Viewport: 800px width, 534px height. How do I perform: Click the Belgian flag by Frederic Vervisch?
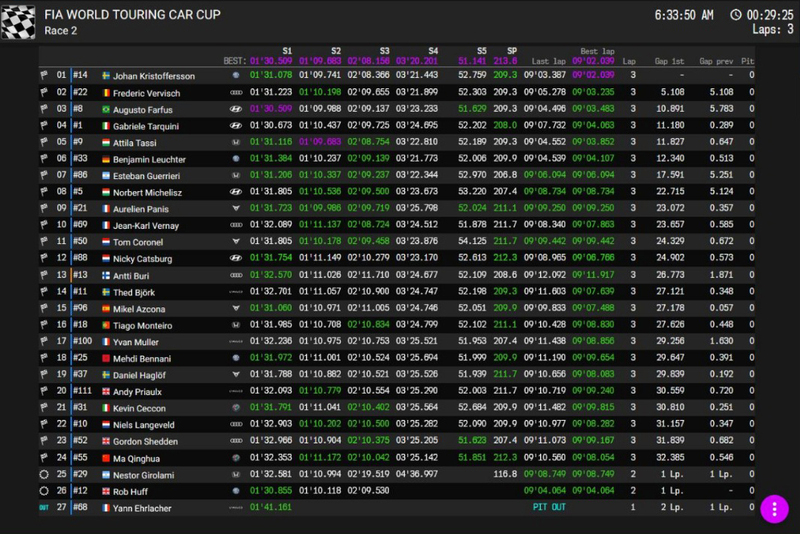coord(106,93)
